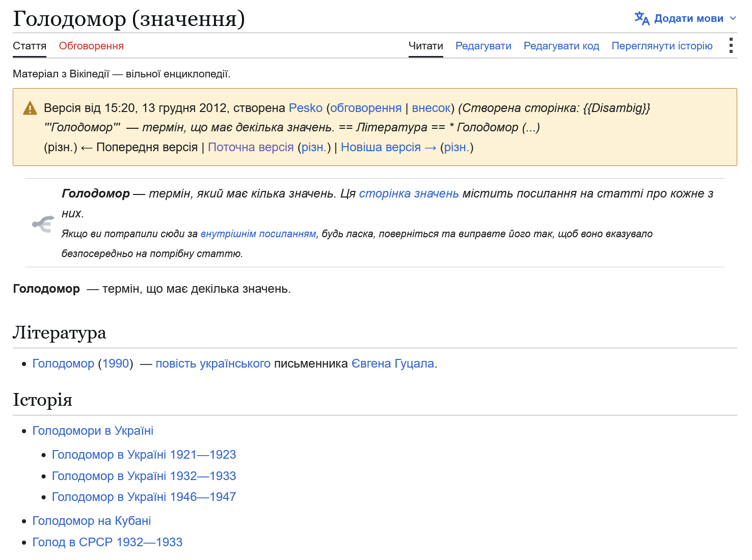Open the Обговорення tab
Image resolution: width=752 pixels, height=560 pixels.
pyautogui.click(x=91, y=46)
